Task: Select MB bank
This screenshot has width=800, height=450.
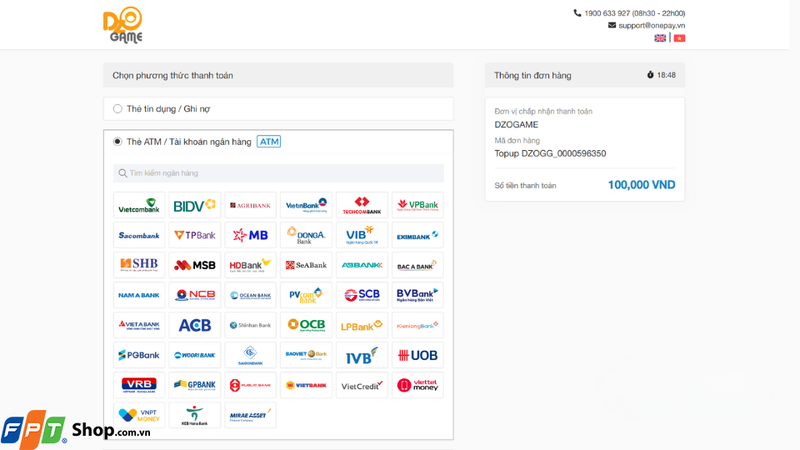Action: coord(250,235)
